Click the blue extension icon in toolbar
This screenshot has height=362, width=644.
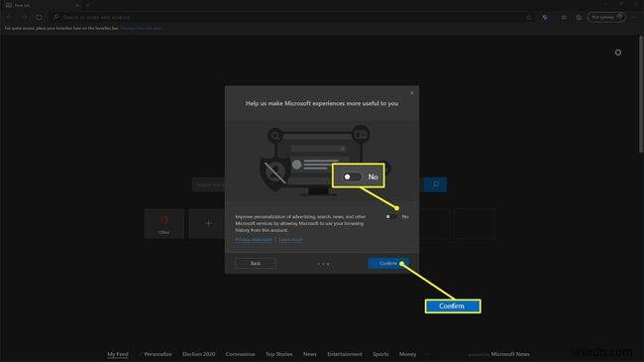click(545, 17)
